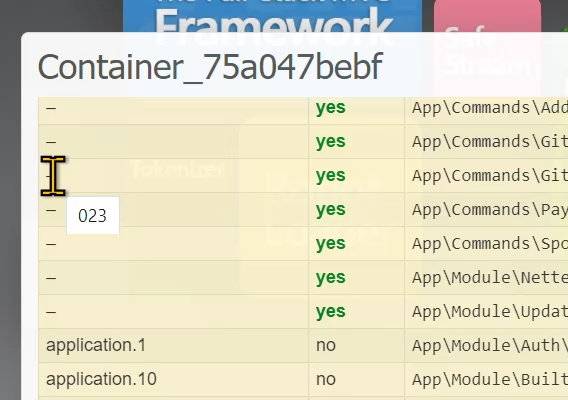Click the dash name cell of App\Commands\Spo row
This screenshot has width=568, height=400.
click(x=174, y=243)
